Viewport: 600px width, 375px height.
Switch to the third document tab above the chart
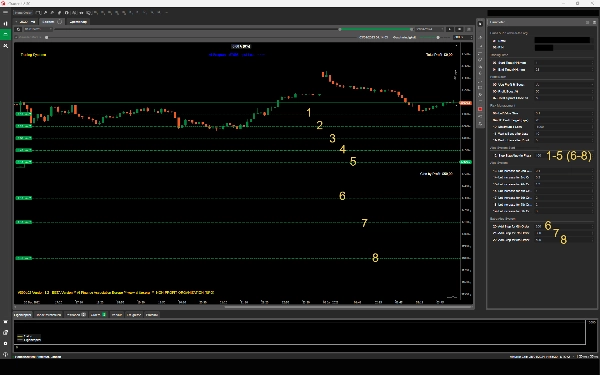coord(78,21)
